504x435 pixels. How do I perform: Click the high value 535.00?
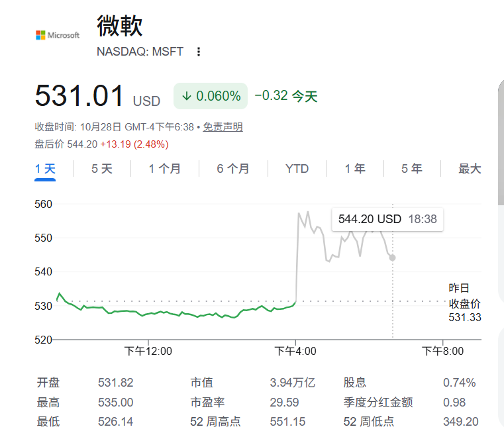click(116, 403)
